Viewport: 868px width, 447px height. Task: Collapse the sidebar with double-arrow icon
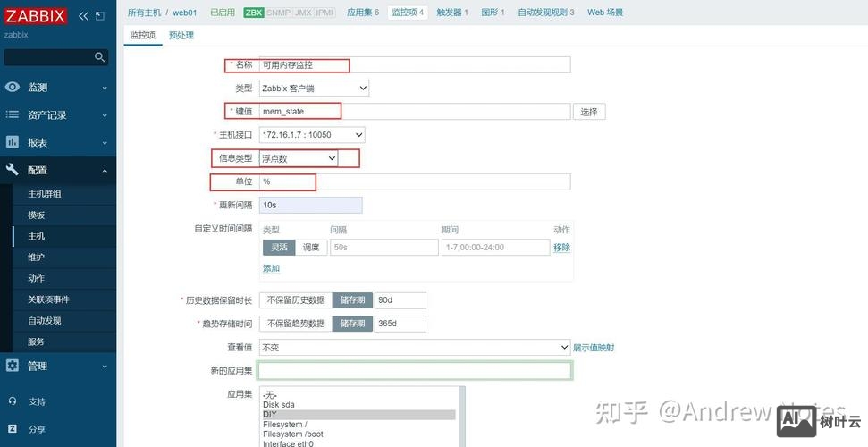click(84, 16)
